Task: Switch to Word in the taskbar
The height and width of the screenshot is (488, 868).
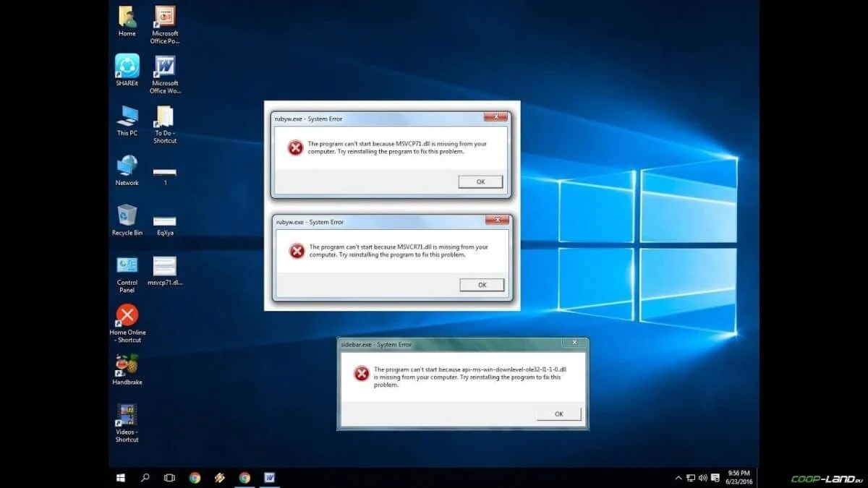Action: click(269, 478)
